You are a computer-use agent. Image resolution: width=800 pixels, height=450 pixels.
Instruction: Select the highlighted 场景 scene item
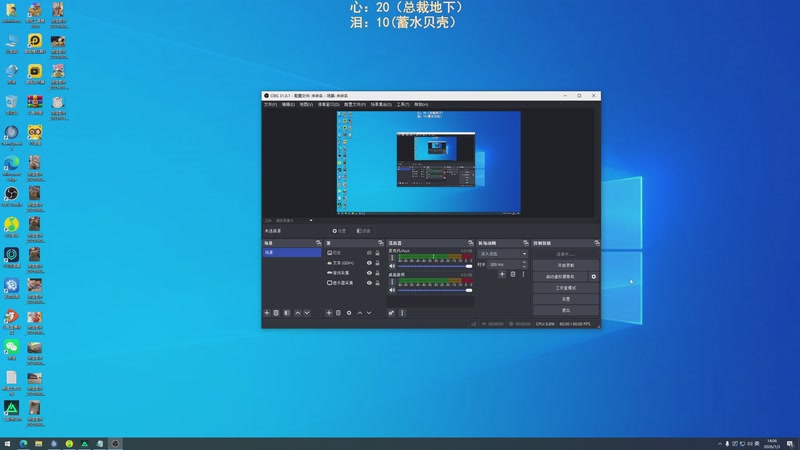292,253
